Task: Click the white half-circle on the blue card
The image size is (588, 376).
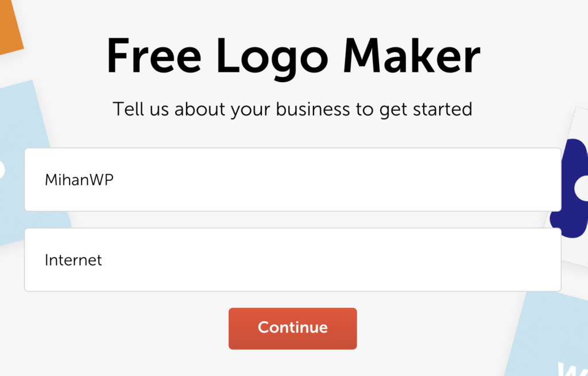Action: (2, 170)
